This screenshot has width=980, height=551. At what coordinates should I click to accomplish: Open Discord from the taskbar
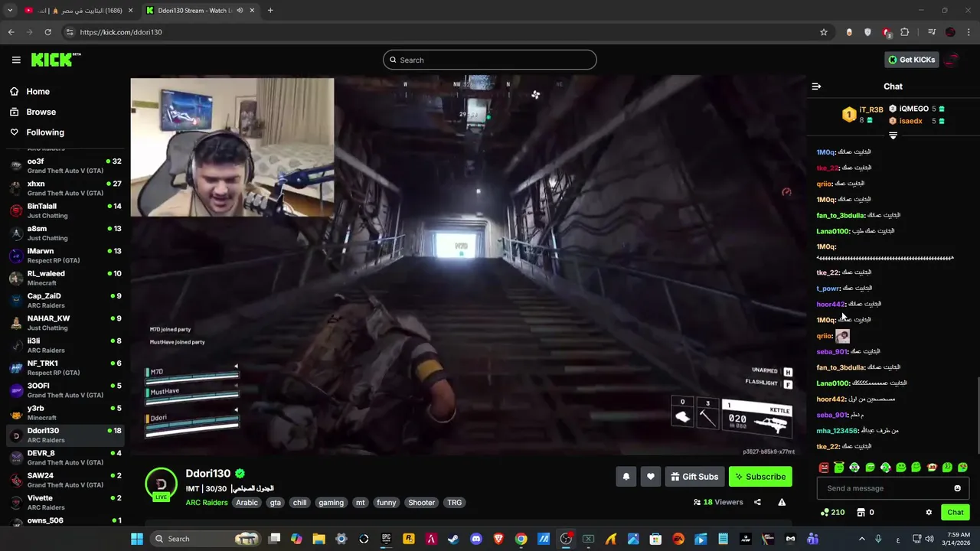coord(476,539)
